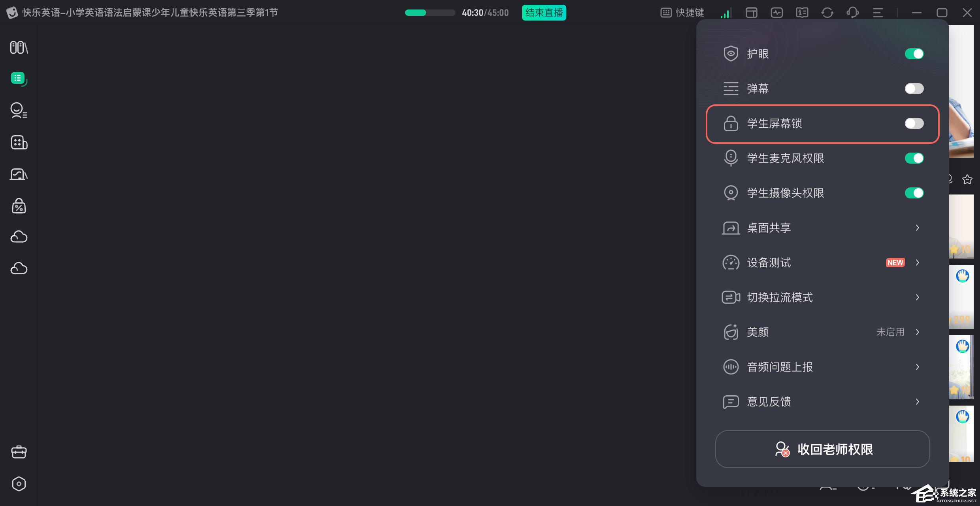Image resolution: width=980 pixels, height=506 pixels.
Task: Click the hamburger menu icon in top bar
Action: pyautogui.click(x=878, y=13)
